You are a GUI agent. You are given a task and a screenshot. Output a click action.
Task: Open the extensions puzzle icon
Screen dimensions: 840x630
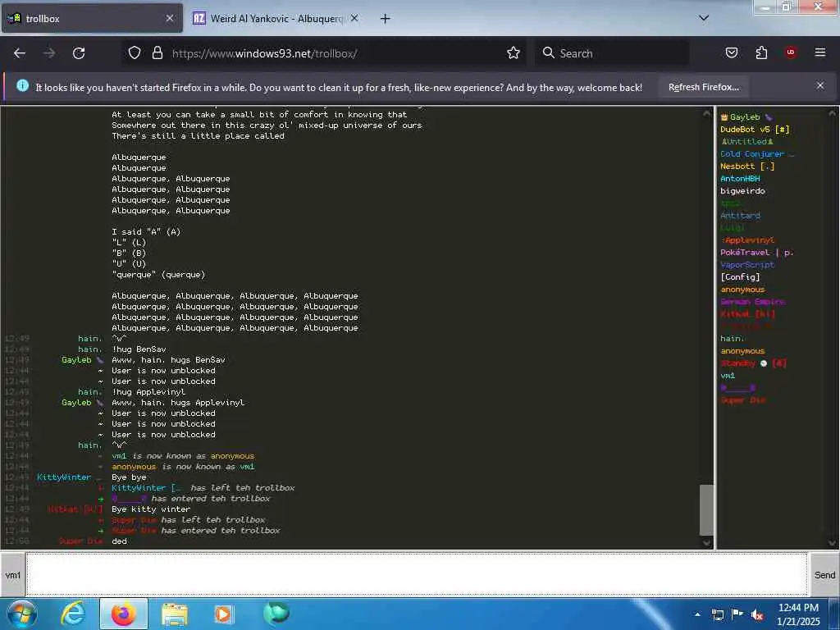click(761, 52)
